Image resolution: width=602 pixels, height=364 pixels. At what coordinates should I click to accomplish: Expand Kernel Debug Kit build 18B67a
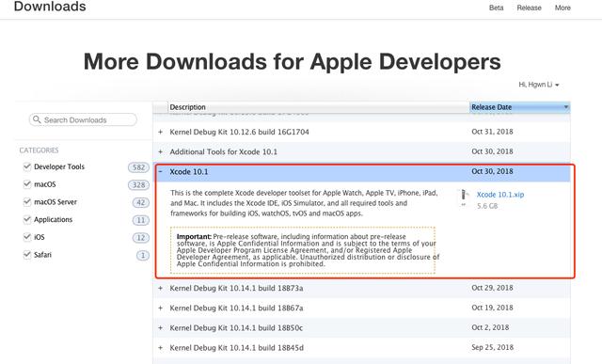(161, 308)
